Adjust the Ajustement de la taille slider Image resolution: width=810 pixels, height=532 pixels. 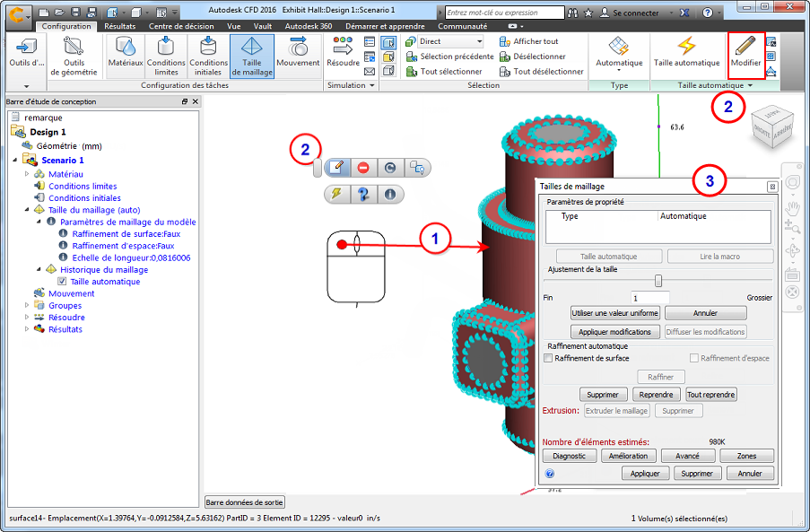point(658,281)
